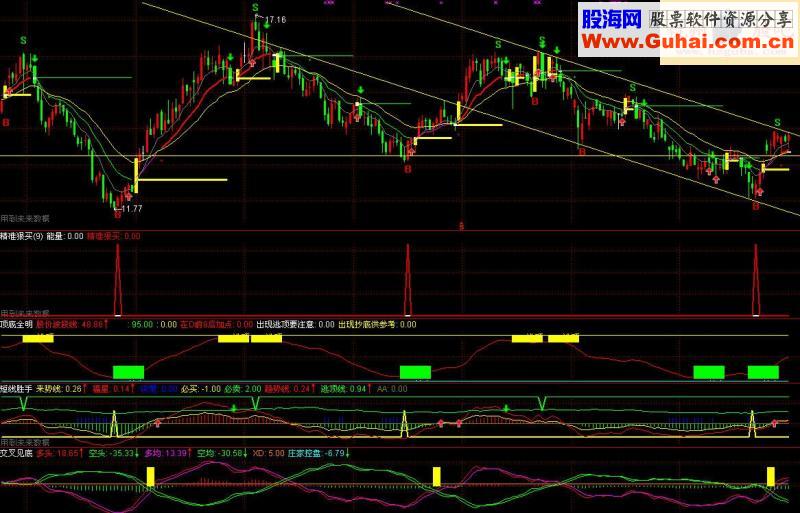Click the AA: 0.00 value
Image resolution: width=800 pixels, height=513 pixels.
click(392, 388)
